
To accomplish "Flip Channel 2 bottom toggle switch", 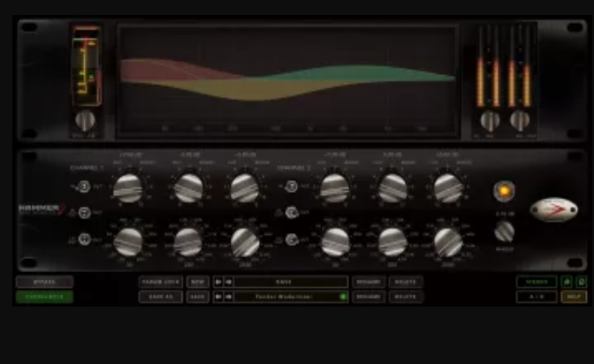I will (292, 239).
